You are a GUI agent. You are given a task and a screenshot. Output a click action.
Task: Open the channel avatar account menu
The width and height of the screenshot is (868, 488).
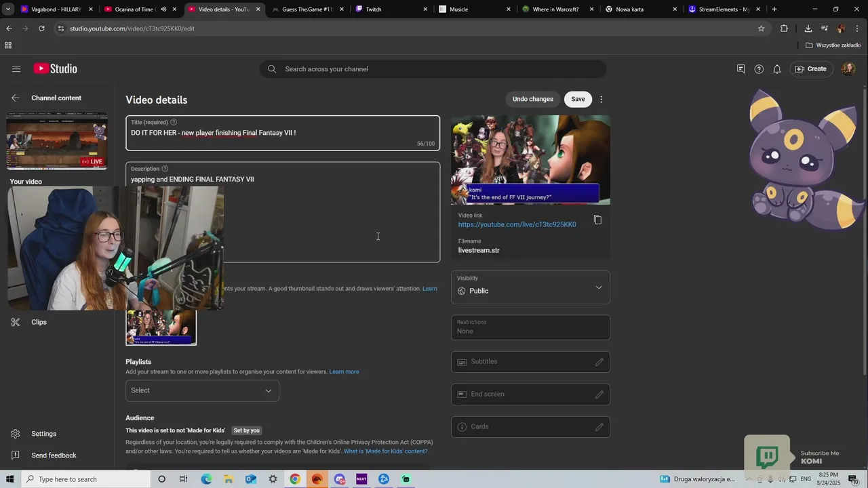coord(848,68)
